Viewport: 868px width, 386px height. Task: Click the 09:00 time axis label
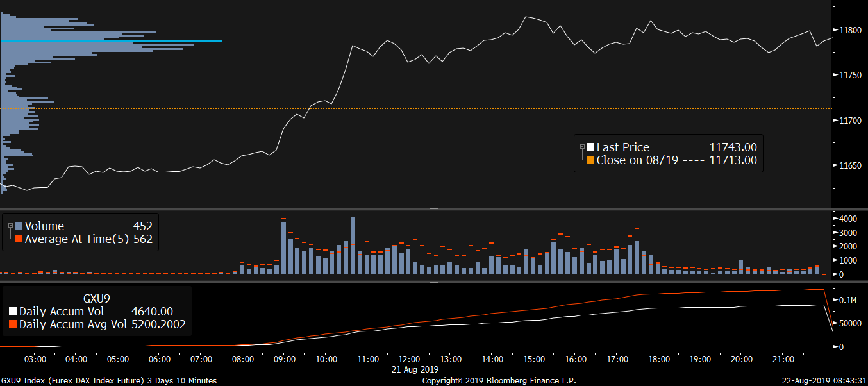(284, 359)
